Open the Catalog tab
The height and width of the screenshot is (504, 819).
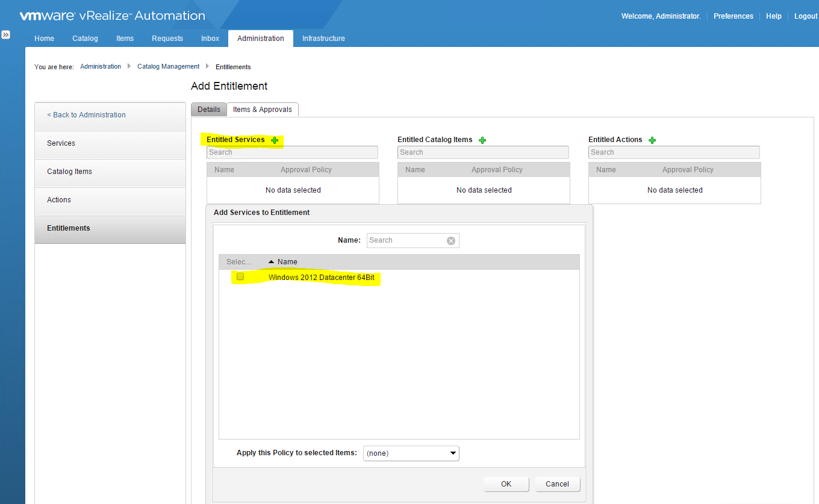pos(85,39)
